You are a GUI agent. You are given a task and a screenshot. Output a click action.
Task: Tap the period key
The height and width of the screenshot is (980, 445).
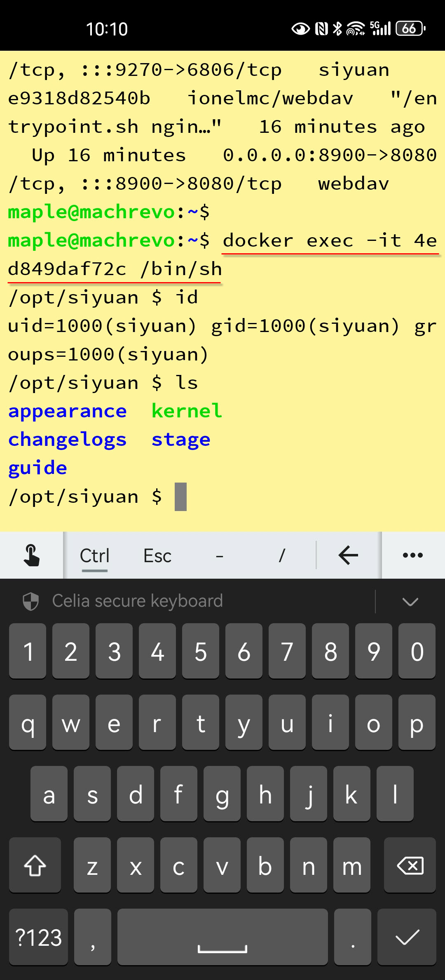[x=353, y=937]
